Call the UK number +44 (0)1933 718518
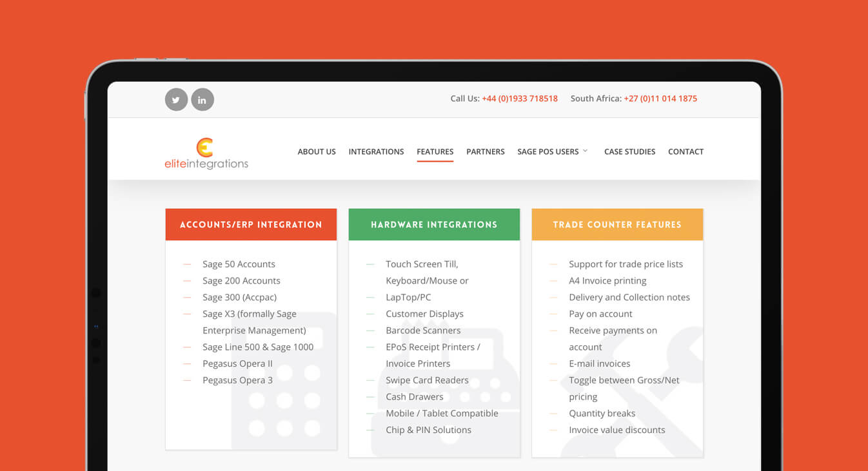This screenshot has height=471, width=868. (x=520, y=99)
